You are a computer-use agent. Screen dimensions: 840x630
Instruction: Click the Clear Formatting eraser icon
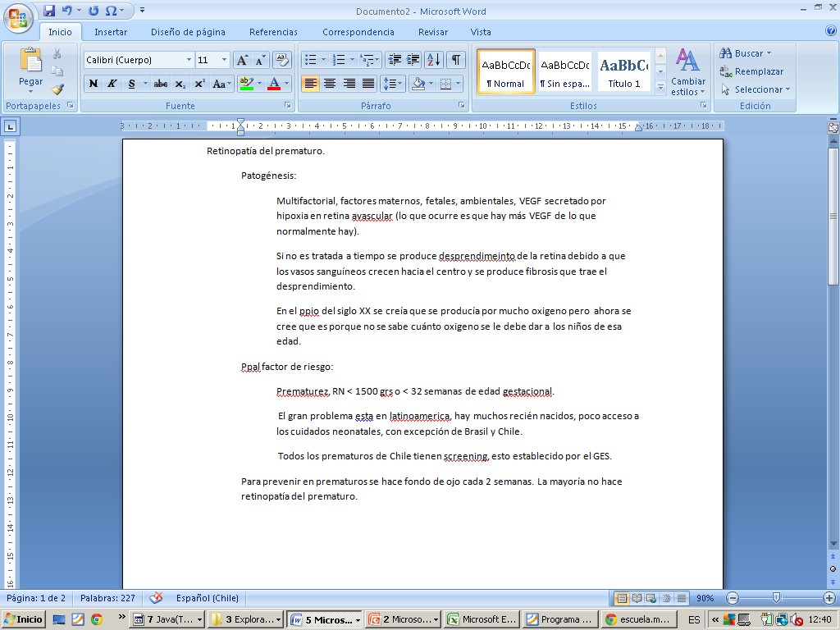[282, 60]
